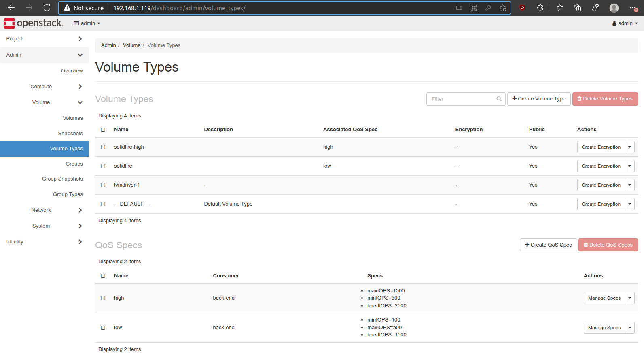The width and height of the screenshot is (644, 362).
Task: Tick the solidfire volume type checkbox
Action: [103, 166]
